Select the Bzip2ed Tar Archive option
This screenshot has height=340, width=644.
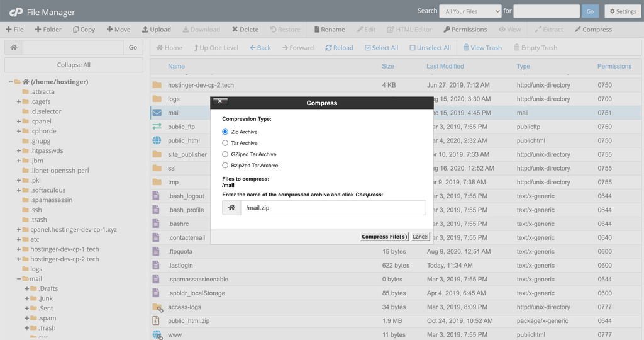[225, 165]
